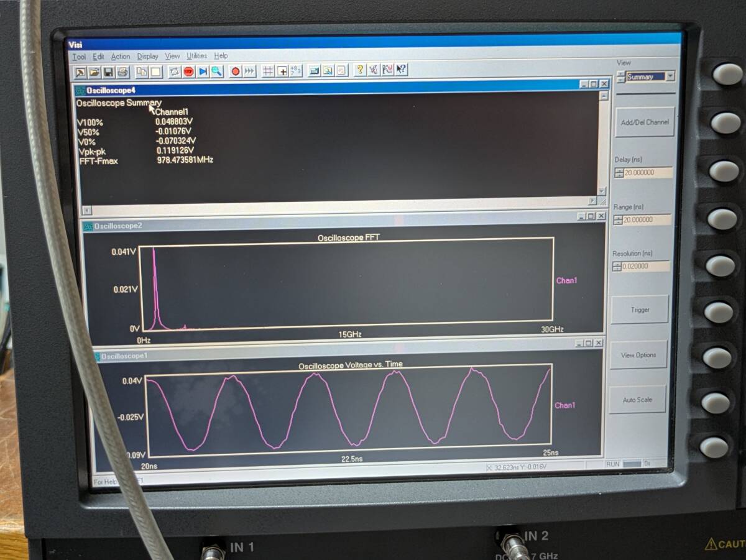746x560 pixels.
Task: Click the yellow question mark help icon
Action: pos(360,70)
